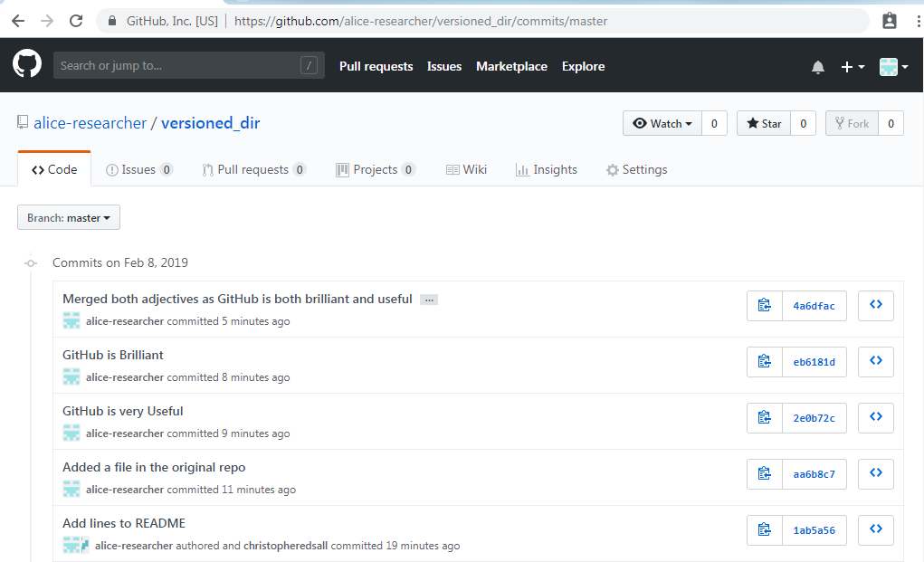Viewport: 924px width, 562px height.
Task: Click the padlock site security icon
Action: [x=112, y=21]
